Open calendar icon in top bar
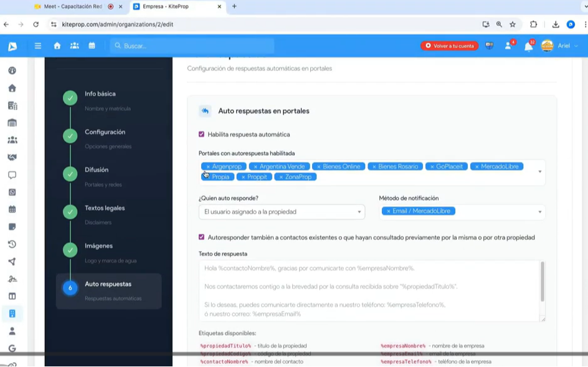588x367 pixels. pyautogui.click(x=92, y=45)
